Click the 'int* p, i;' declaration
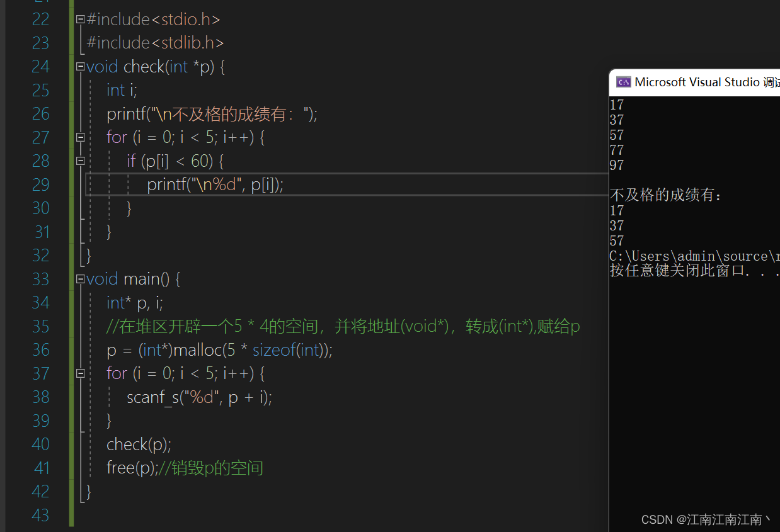The width and height of the screenshot is (780, 532). (135, 303)
